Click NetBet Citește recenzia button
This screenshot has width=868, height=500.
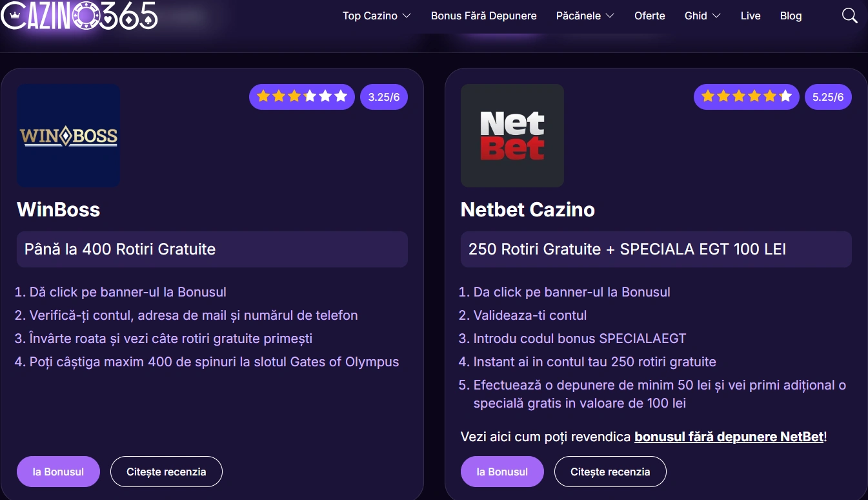coord(611,472)
